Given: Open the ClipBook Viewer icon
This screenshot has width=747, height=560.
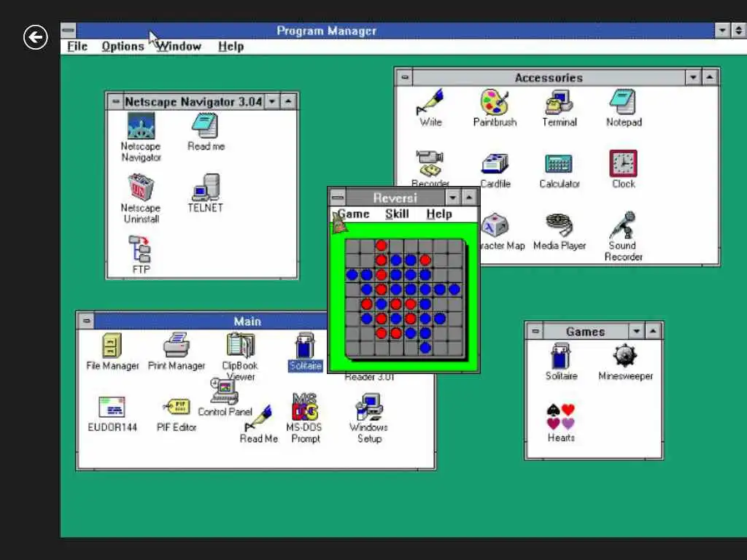Looking at the screenshot, I should tap(240, 345).
